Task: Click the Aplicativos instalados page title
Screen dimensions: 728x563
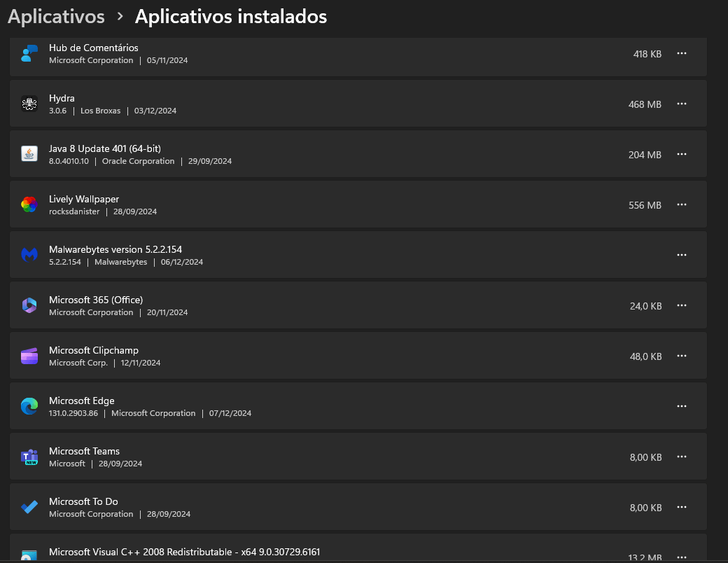Action: pyautogui.click(x=231, y=17)
